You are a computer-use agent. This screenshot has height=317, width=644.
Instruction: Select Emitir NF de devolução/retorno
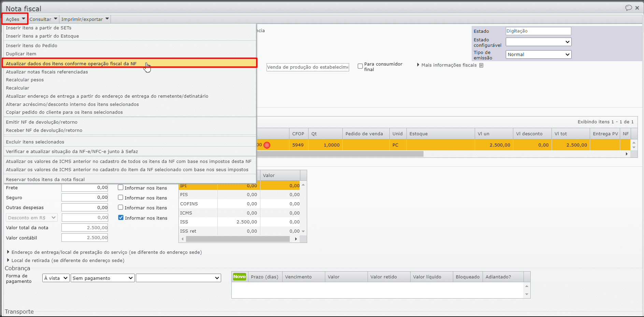(130, 122)
